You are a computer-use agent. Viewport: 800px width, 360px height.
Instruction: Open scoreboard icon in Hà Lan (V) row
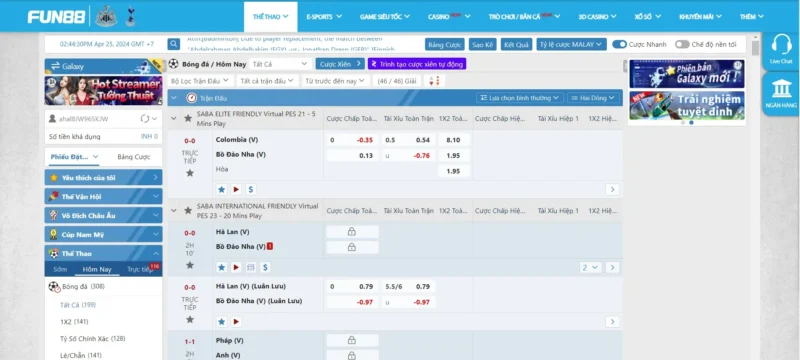click(x=251, y=267)
